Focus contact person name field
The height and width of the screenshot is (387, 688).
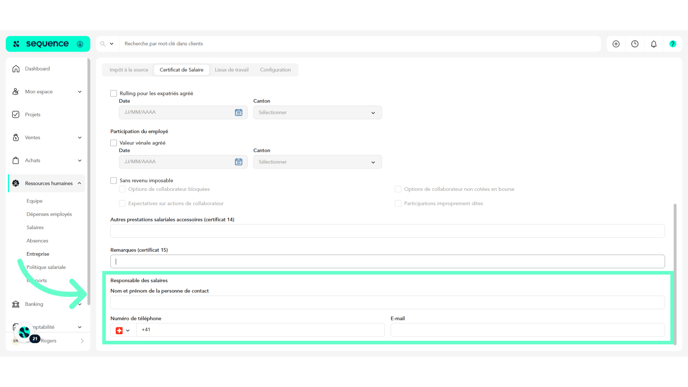coord(387,302)
